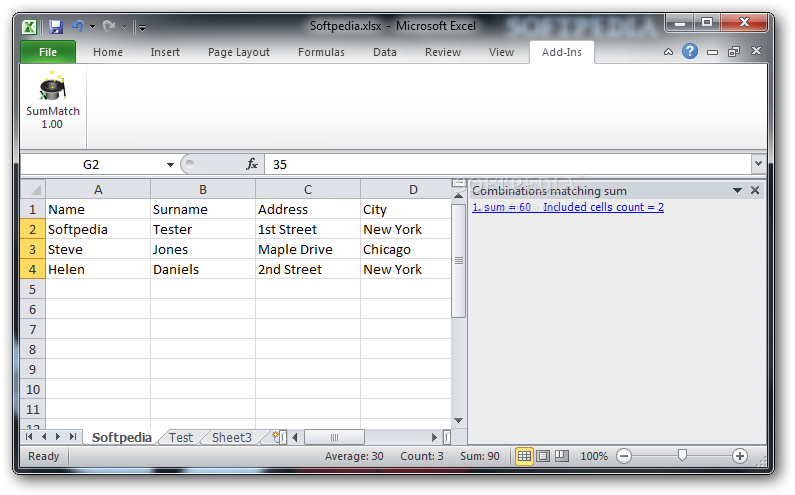Open the Undo history dropdown
The image size is (795, 495).
tap(92, 26)
